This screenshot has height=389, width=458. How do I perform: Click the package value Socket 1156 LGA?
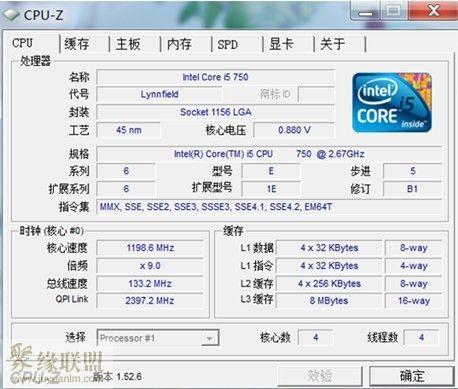point(215,112)
